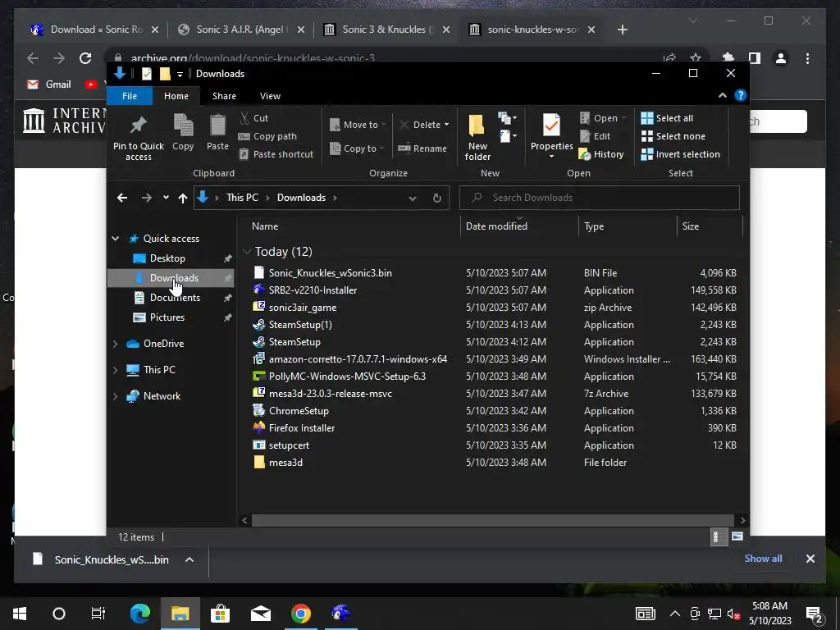The height and width of the screenshot is (630, 840).
Task: Open the File tab in Explorer
Action: pos(129,96)
